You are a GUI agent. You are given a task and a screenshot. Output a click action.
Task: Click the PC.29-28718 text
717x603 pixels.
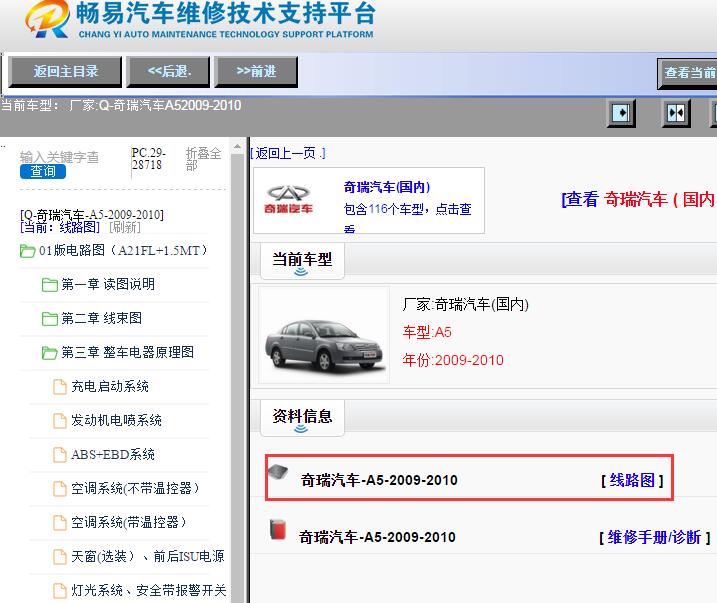coord(149,159)
